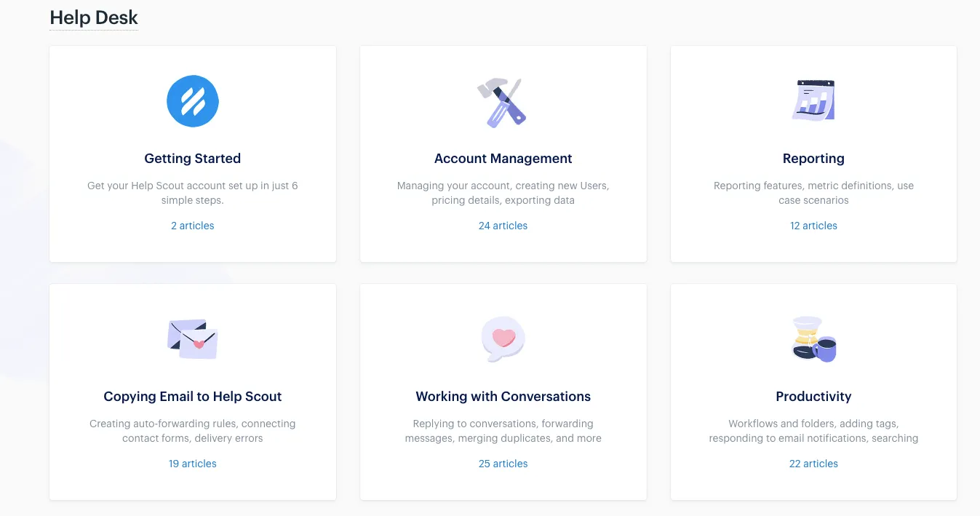Click the "24 articles" link
980x516 pixels.
coord(503,226)
